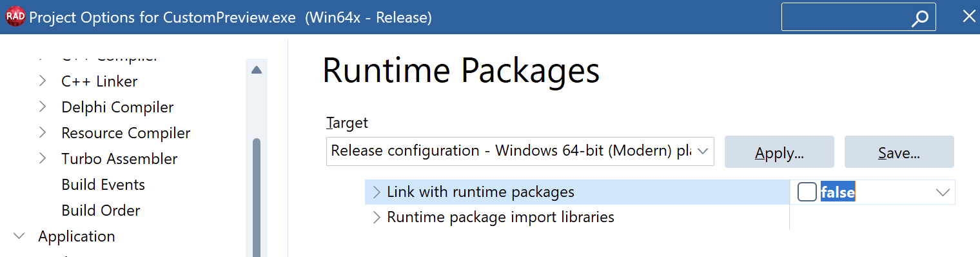Expand the Delphi Compiler node
This screenshot has height=257, width=980.
point(43,107)
